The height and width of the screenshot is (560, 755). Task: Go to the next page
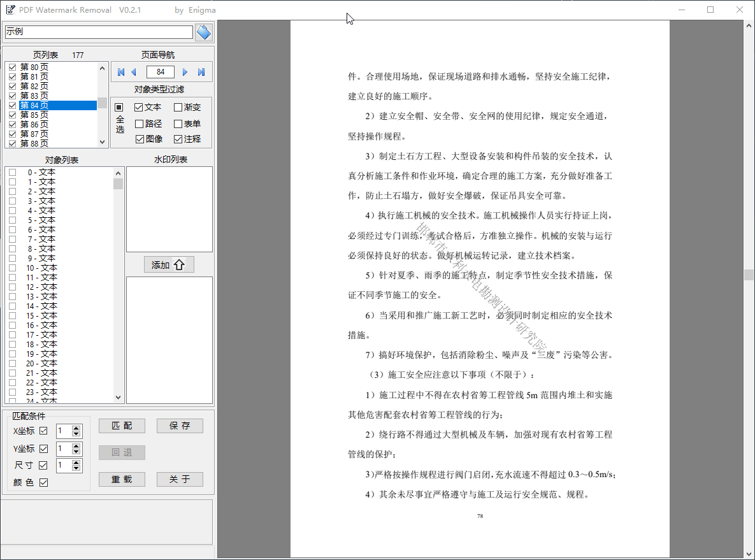[x=185, y=72]
